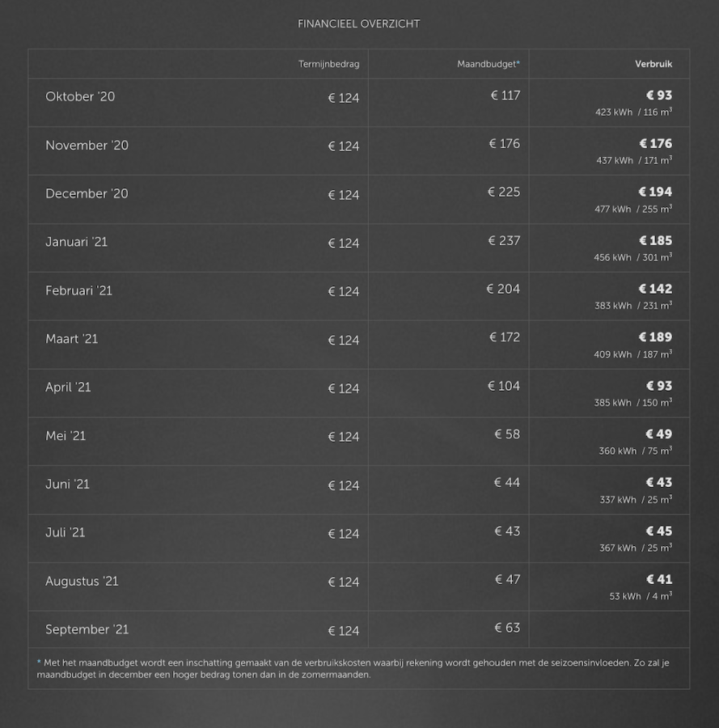The width and height of the screenshot is (719, 728).
Task: Click the maandbudget footnote text
Action: pos(353,669)
